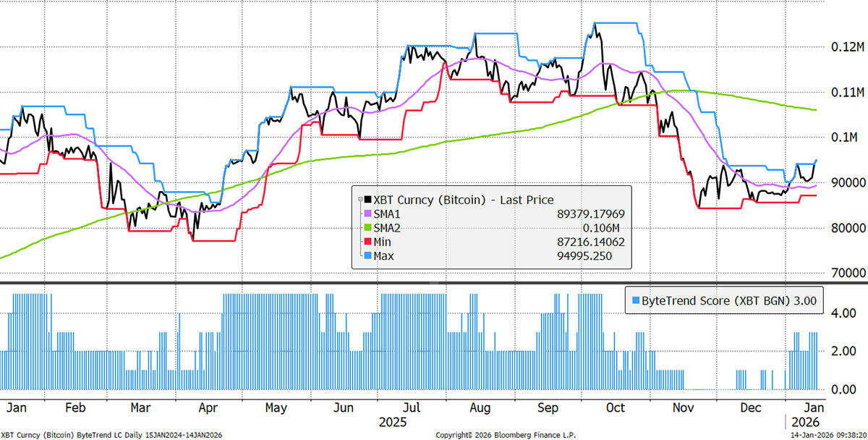The height and width of the screenshot is (440, 868).
Task: Click the Oct month axis label
Action: coord(615,408)
